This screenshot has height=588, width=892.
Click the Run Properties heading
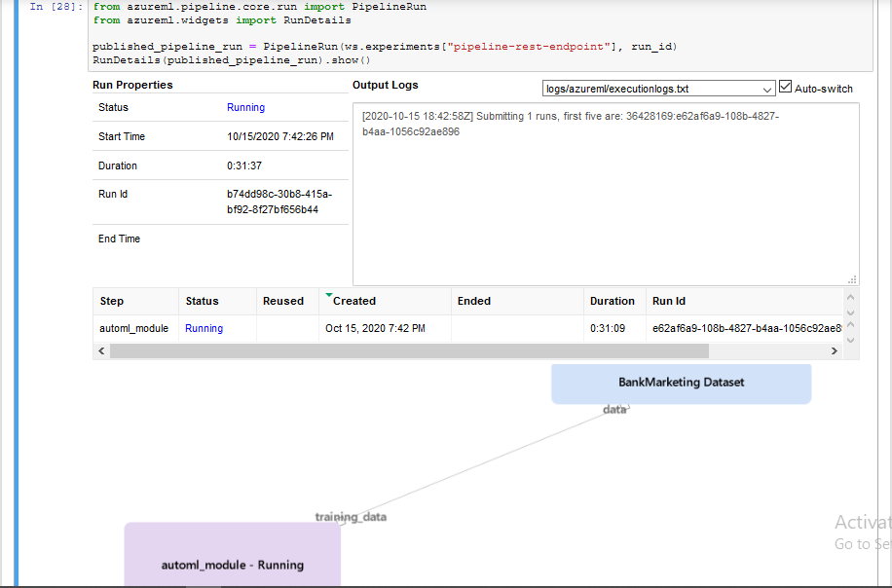[132, 85]
